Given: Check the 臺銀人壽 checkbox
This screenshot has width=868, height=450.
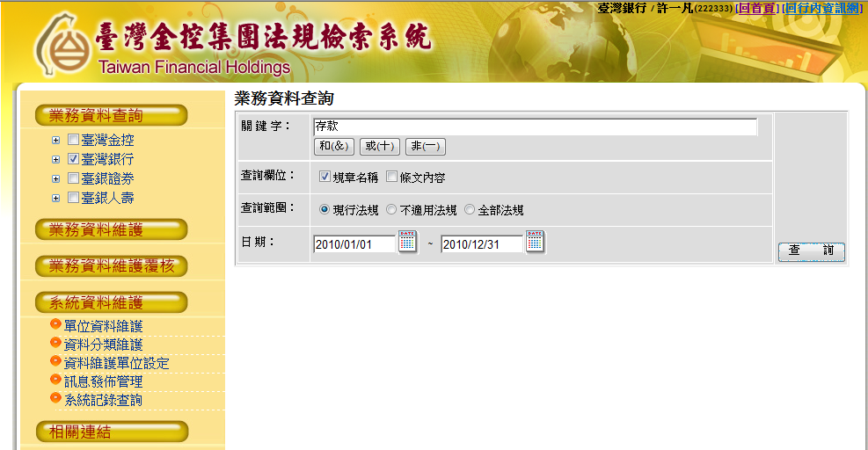Looking at the screenshot, I should [x=73, y=198].
